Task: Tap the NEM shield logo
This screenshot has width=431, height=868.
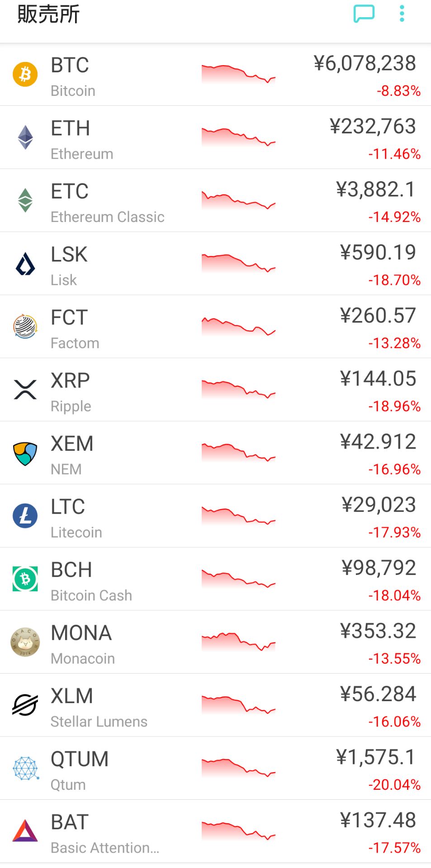Action: (25, 453)
